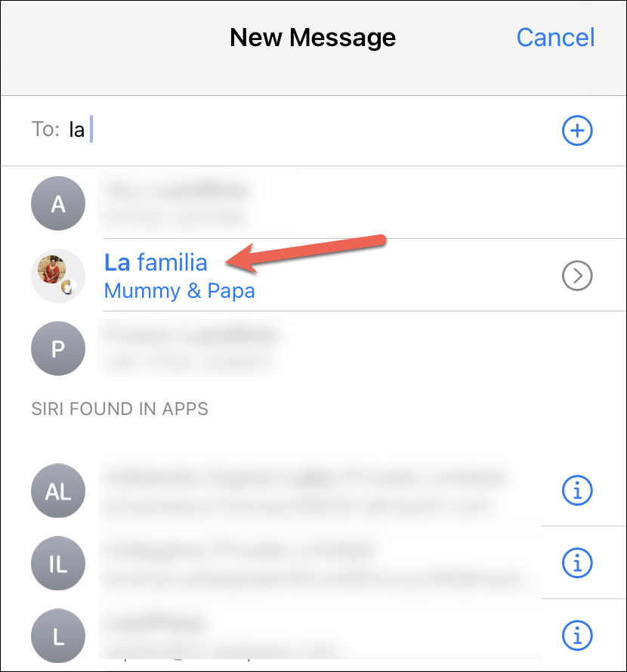Tap the La familia group photo
The width and height of the screenshot is (627, 672).
[58, 276]
